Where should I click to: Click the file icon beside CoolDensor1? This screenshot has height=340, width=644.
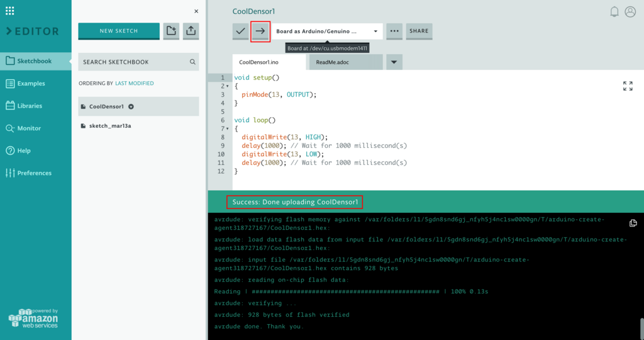click(84, 106)
